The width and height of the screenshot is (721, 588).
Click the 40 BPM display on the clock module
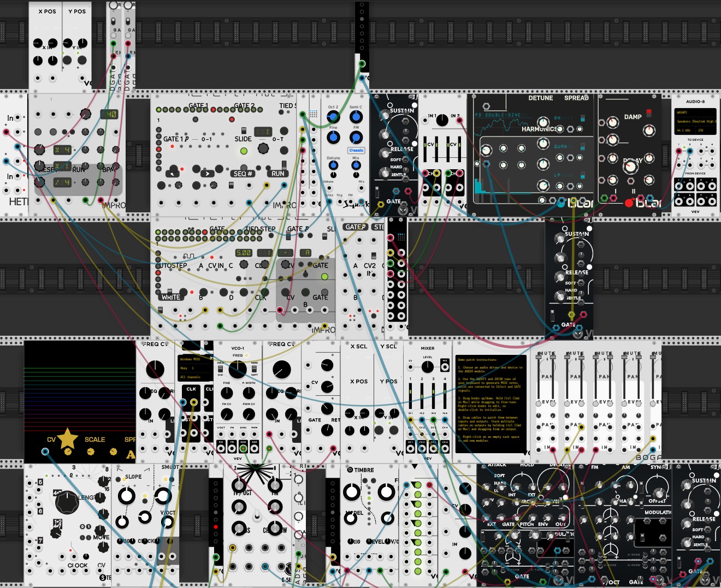[109, 114]
